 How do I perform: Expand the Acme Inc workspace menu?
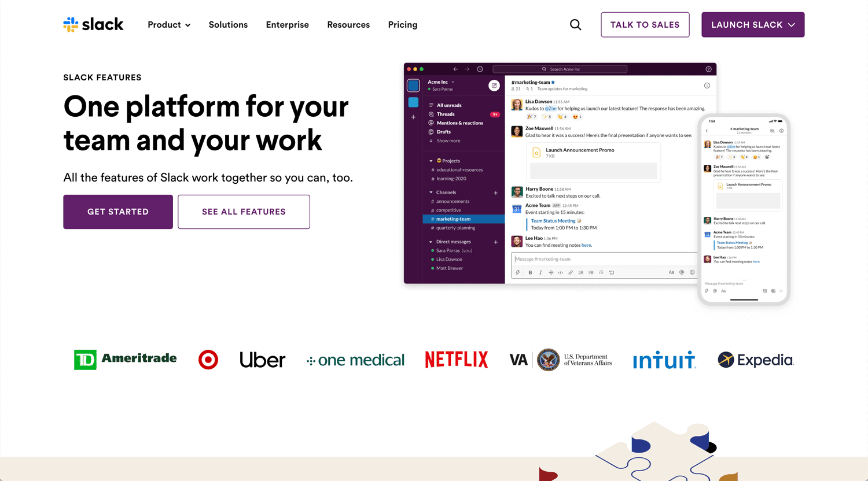(x=441, y=82)
